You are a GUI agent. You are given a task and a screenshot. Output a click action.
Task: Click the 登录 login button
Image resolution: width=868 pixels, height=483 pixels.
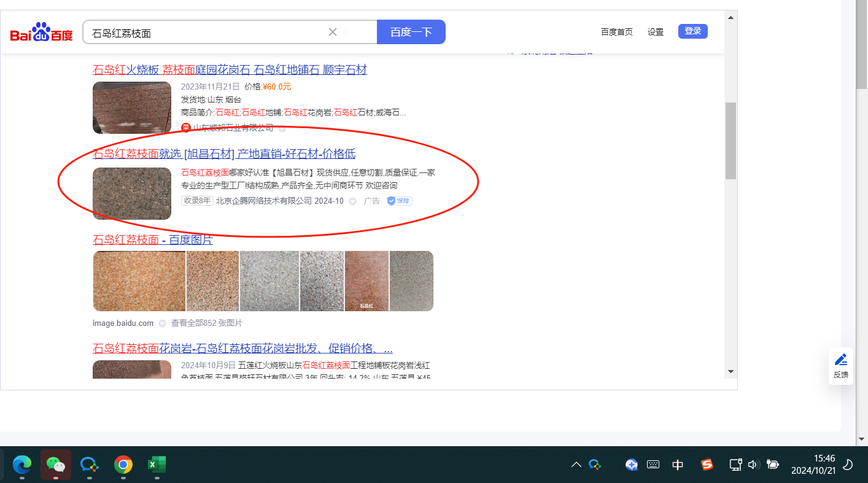pos(692,31)
